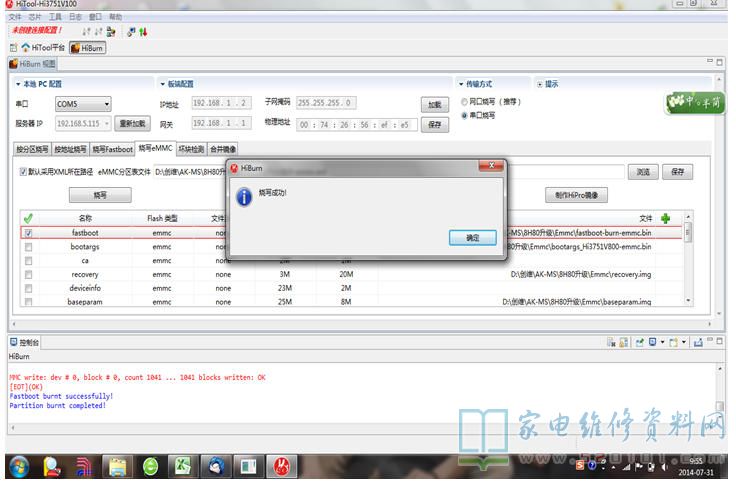Viewport: 736px width, 484px height.
Task: Click the red-green connection arrows toolbar icon
Action: click(144, 32)
